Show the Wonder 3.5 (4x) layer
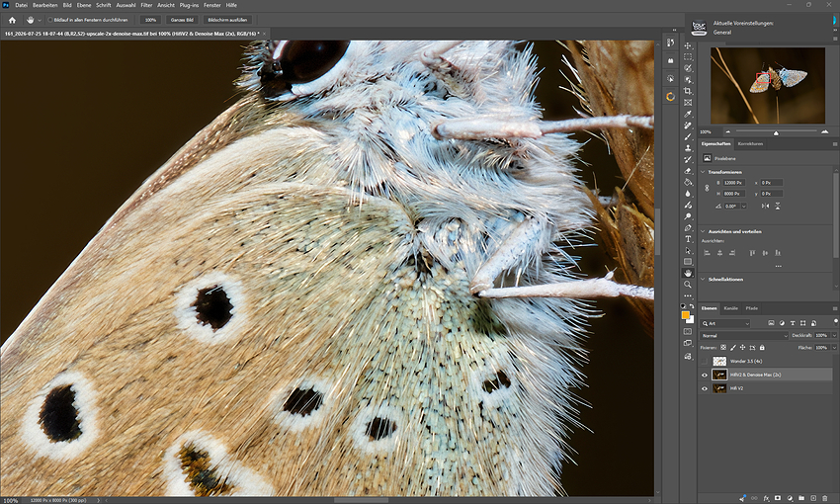The height and width of the screenshot is (504, 840). (x=705, y=361)
